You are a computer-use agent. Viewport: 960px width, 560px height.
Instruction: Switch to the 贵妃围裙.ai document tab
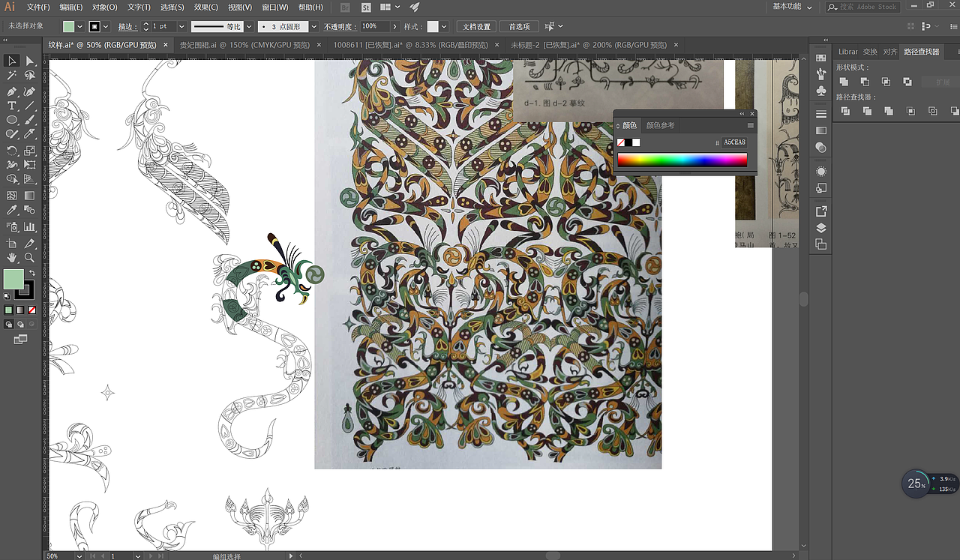click(244, 45)
